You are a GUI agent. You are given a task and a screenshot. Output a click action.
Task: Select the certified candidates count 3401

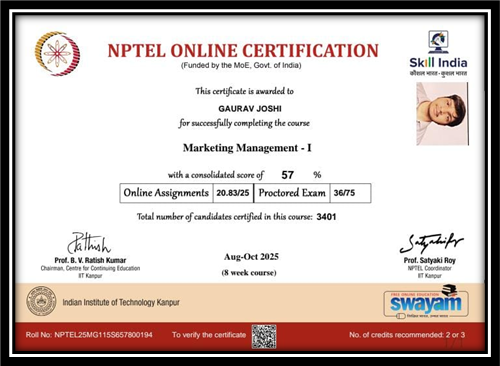326,217
